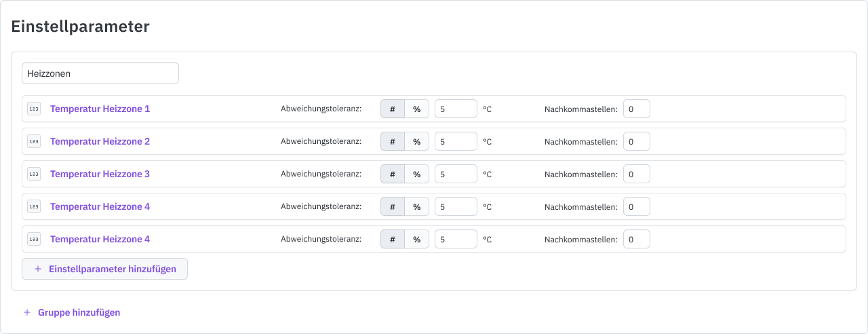Viewport: 868px width, 334px height.
Task: Click the Heizzonen group name field
Action: pyautogui.click(x=100, y=73)
